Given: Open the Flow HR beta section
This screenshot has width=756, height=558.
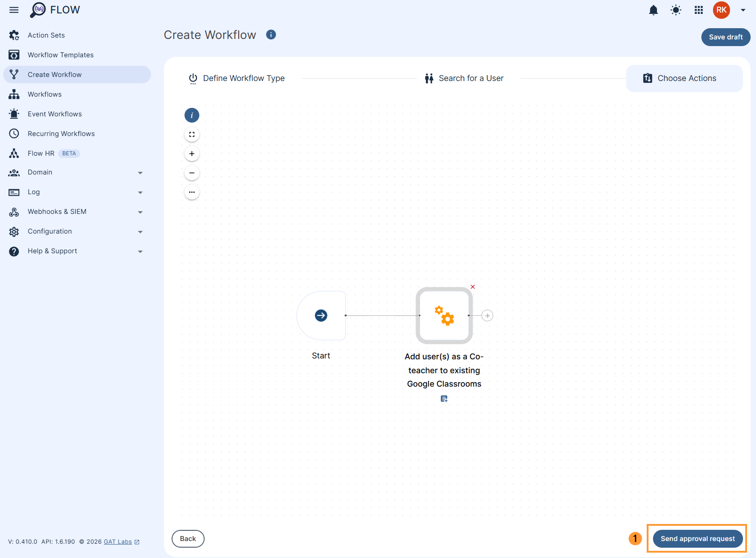Looking at the screenshot, I should [41, 153].
